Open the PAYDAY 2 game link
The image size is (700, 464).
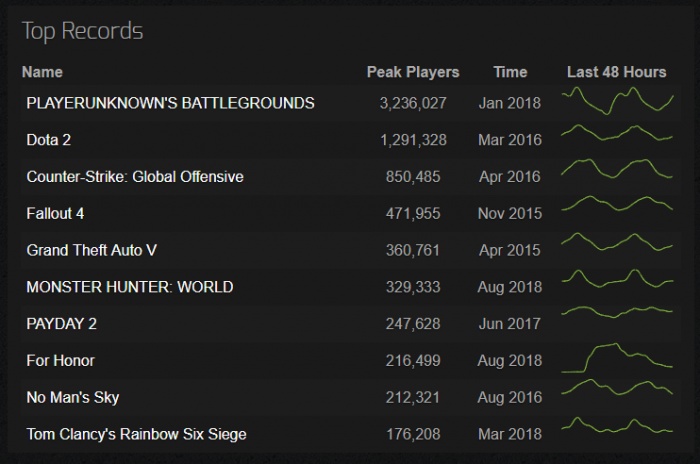(x=61, y=324)
